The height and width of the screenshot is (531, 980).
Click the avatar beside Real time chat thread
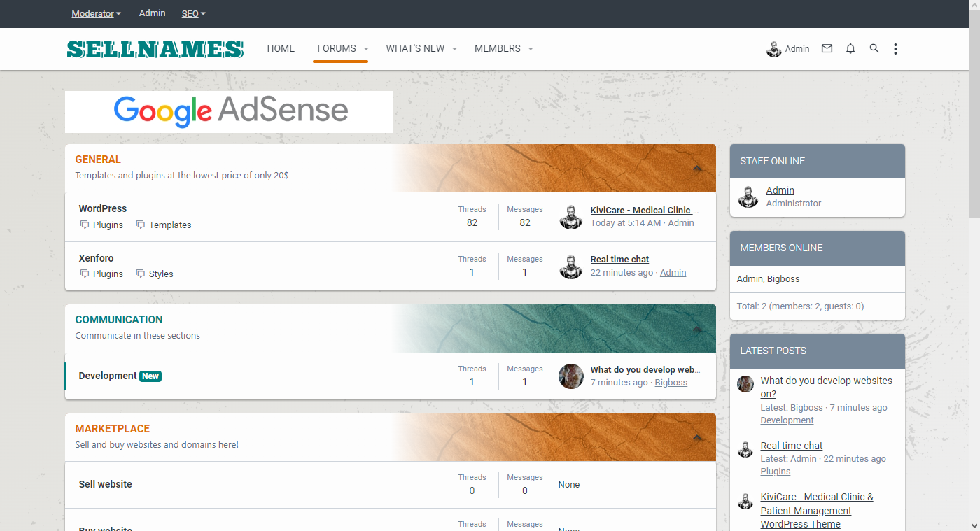click(x=571, y=266)
